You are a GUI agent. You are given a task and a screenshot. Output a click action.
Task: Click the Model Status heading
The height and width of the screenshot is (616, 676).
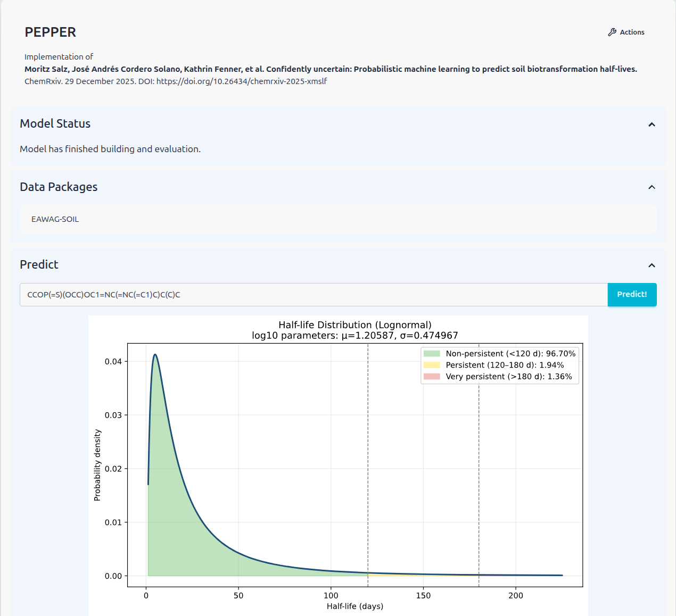[x=55, y=124]
